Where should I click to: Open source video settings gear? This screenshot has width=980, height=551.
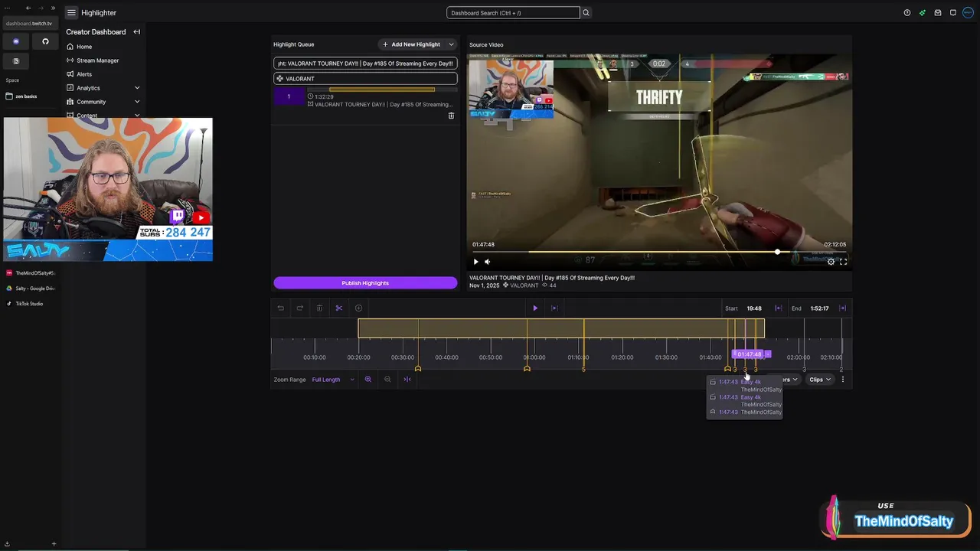(831, 262)
